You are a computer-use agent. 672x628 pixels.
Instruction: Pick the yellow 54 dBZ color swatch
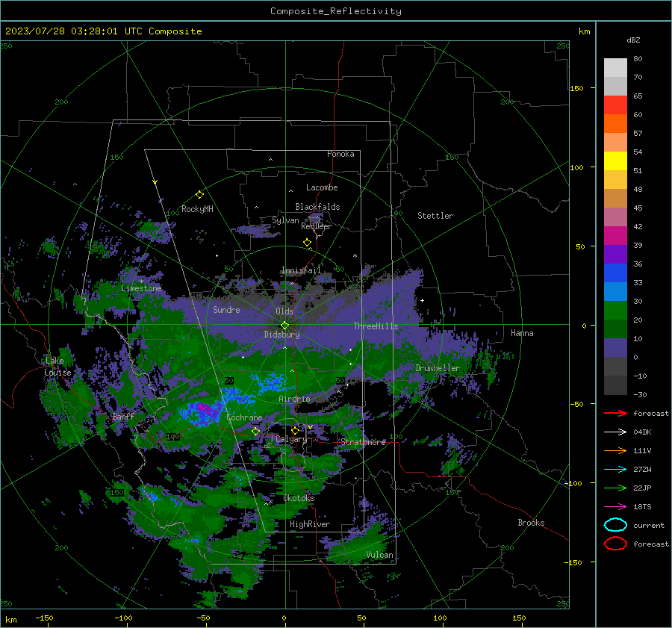click(615, 161)
